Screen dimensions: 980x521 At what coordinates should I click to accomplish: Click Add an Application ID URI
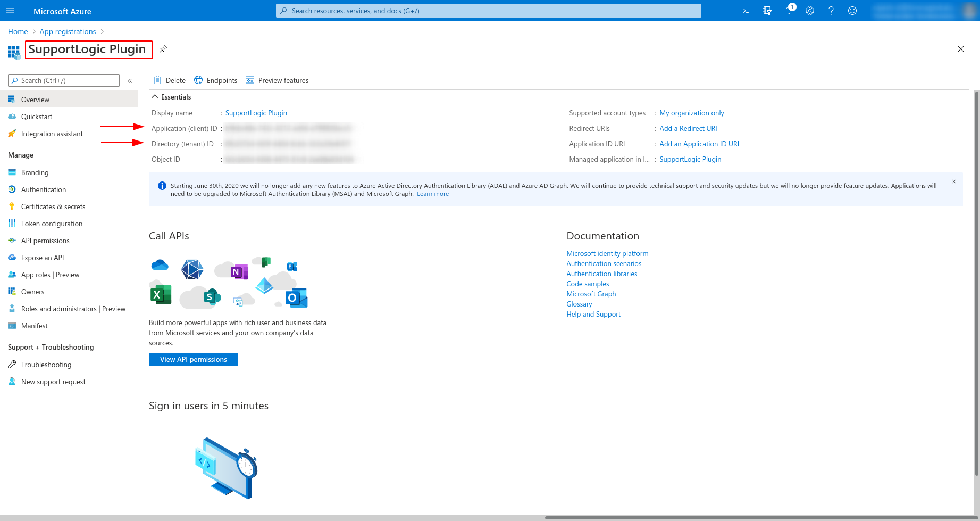(699, 144)
